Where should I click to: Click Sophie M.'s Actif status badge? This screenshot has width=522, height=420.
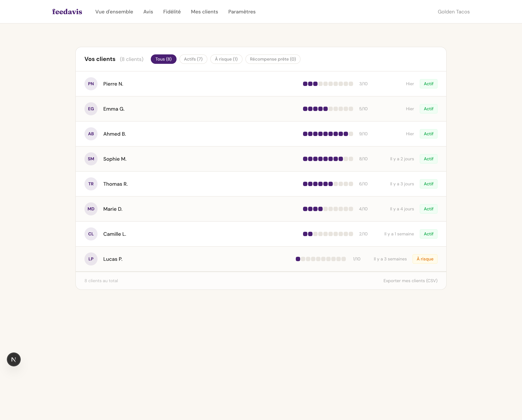coord(428,159)
